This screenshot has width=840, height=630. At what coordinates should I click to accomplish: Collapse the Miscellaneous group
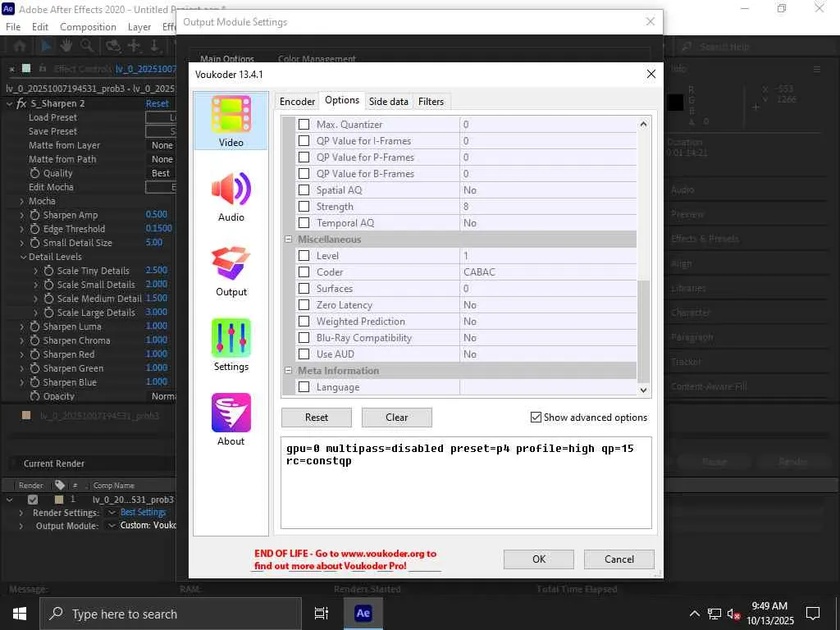[288, 240]
